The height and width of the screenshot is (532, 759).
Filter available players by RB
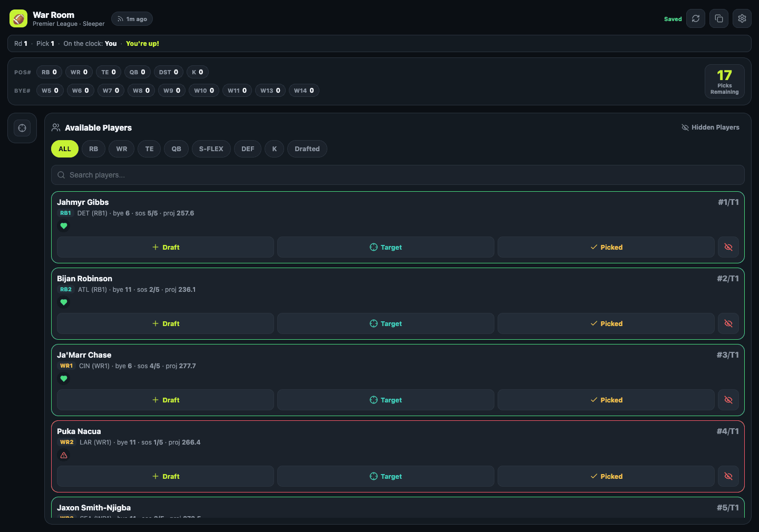click(x=93, y=149)
